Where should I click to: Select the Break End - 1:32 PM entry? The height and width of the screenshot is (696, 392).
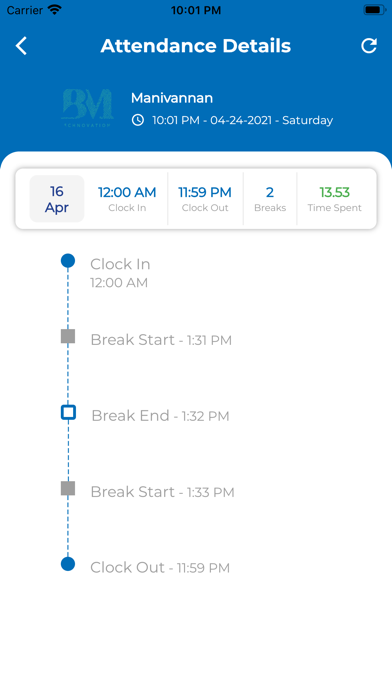click(x=160, y=416)
